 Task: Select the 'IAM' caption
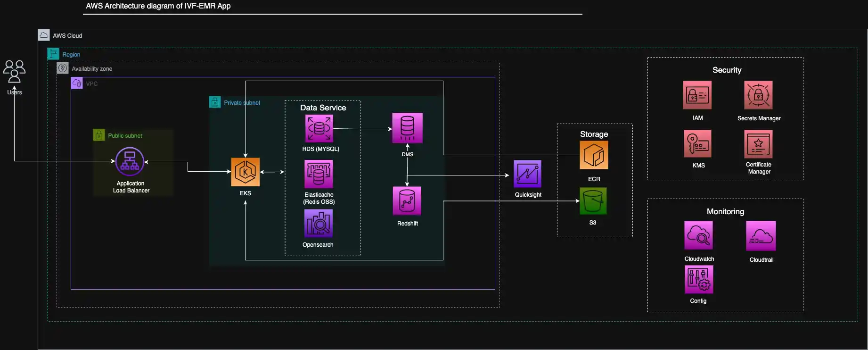click(x=697, y=118)
